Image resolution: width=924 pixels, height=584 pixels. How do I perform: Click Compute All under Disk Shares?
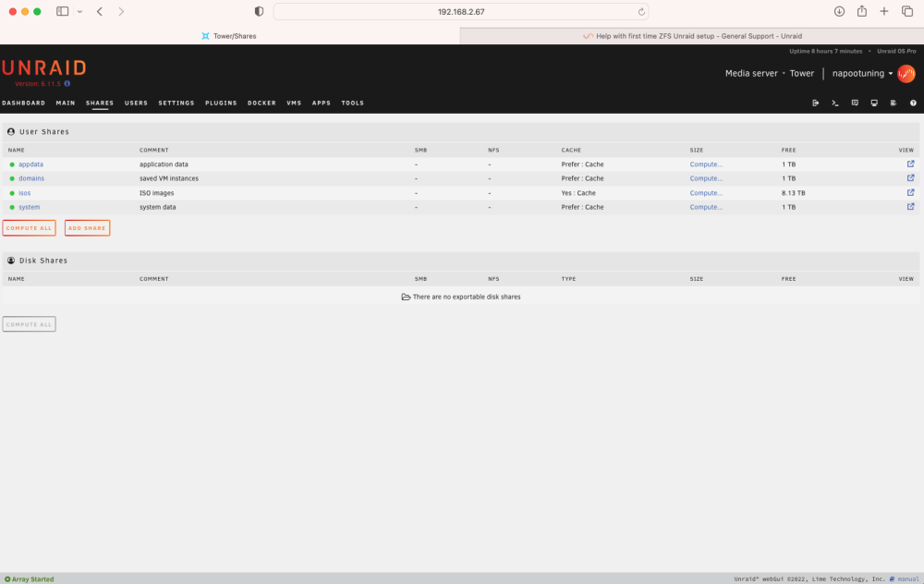29,324
